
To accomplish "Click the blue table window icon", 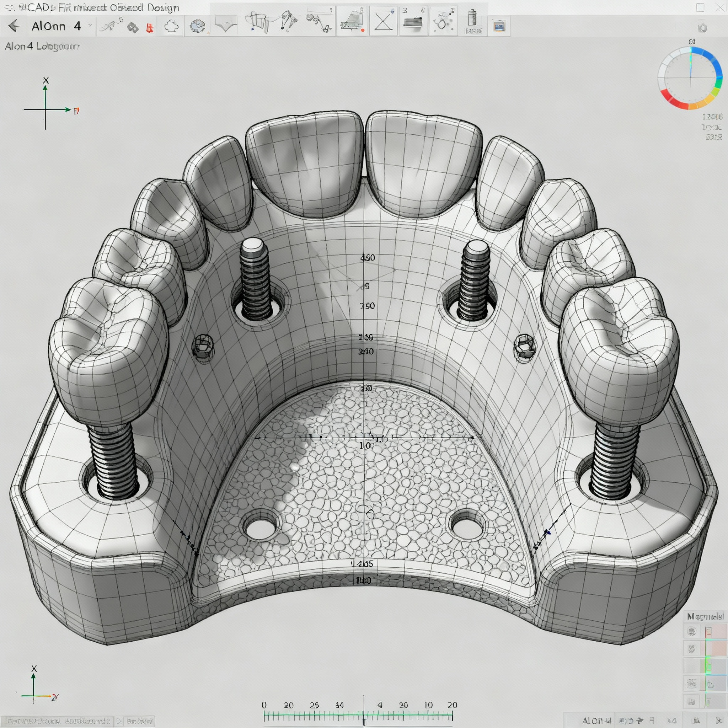I will (499, 26).
